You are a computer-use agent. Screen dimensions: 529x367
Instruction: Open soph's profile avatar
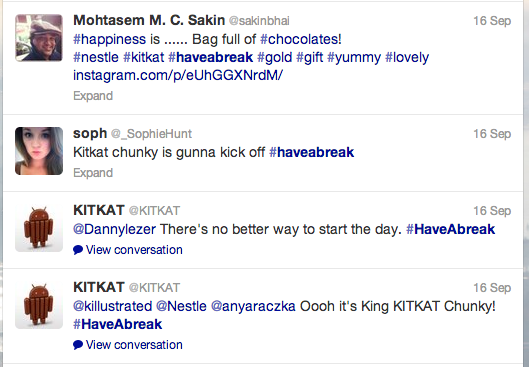tap(39, 151)
